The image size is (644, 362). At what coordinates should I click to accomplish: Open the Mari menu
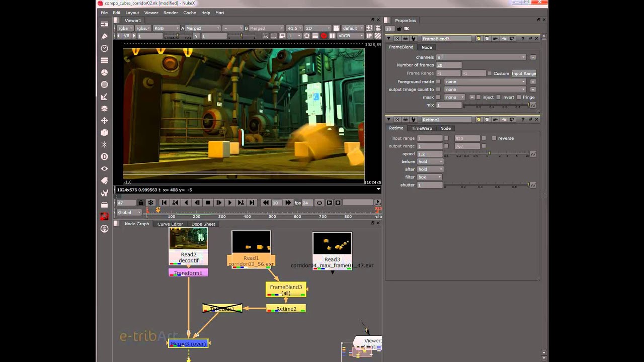(x=220, y=13)
